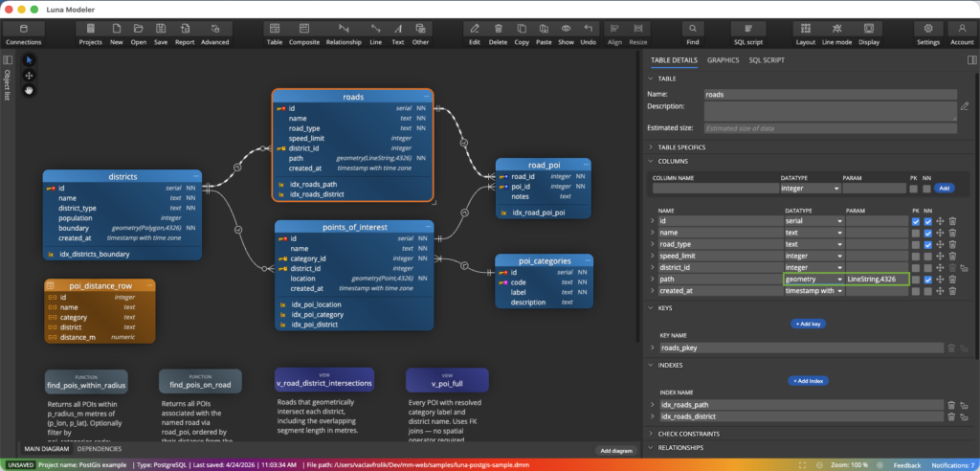Open Settings gear in toolbar
The width and height of the screenshot is (980, 471).
click(928, 34)
